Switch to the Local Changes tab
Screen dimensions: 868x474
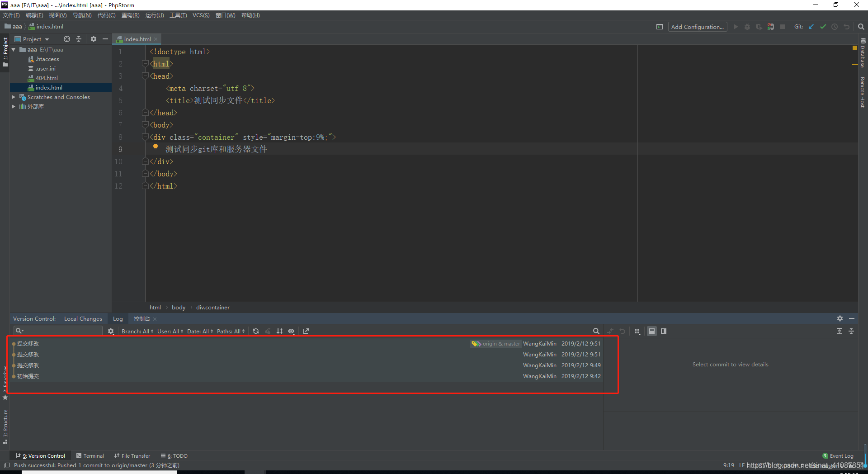pos(83,319)
